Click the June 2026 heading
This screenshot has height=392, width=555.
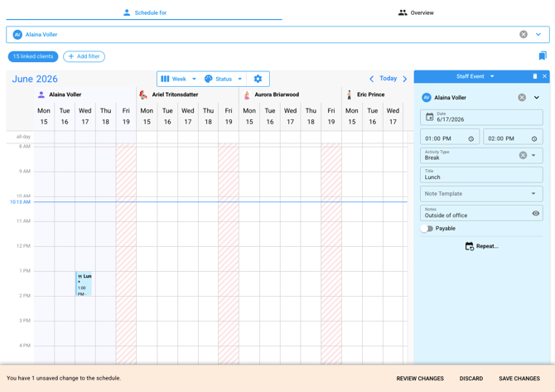pos(35,79)
